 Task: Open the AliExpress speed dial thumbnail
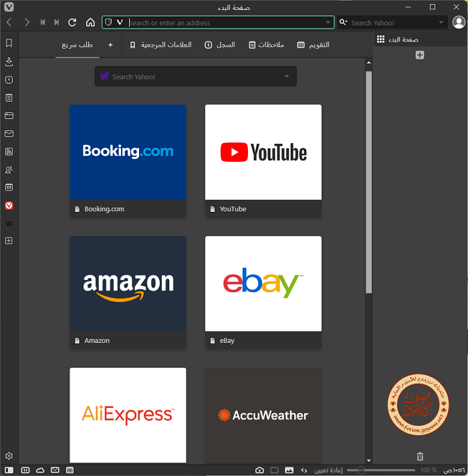128,415
